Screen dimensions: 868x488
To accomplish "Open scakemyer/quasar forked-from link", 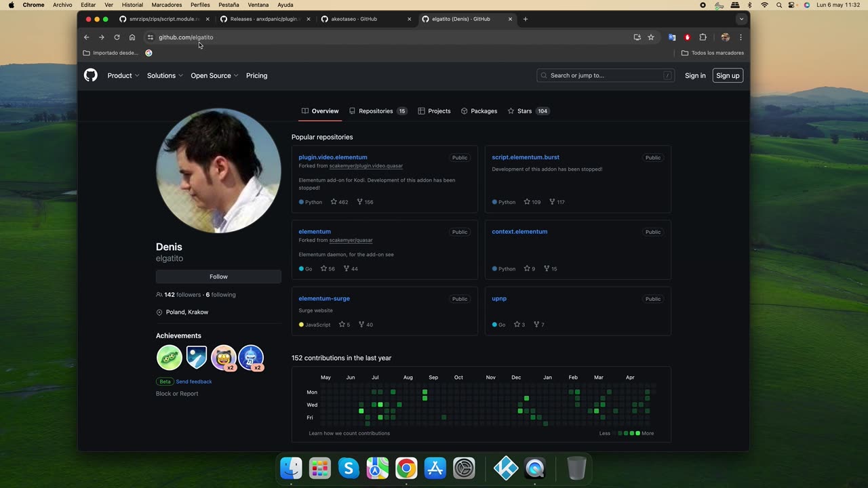I will [x=351, y=240].
